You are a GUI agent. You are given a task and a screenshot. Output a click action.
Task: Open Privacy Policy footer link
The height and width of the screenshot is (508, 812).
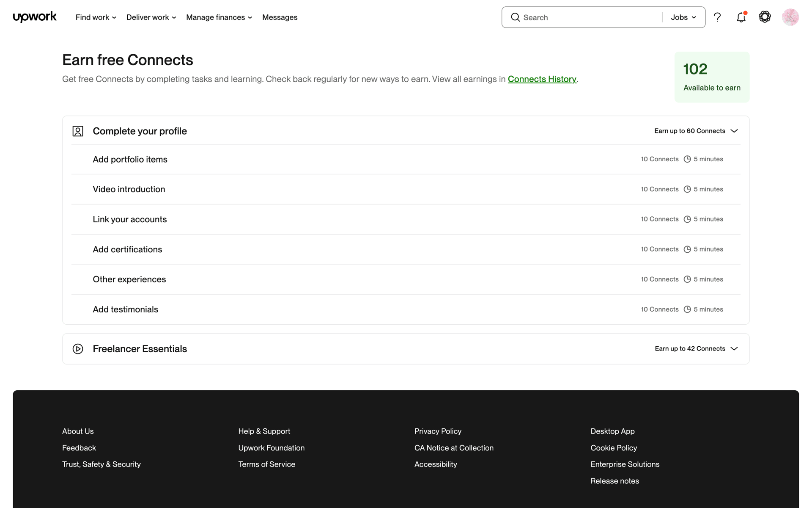click(438, 431)
